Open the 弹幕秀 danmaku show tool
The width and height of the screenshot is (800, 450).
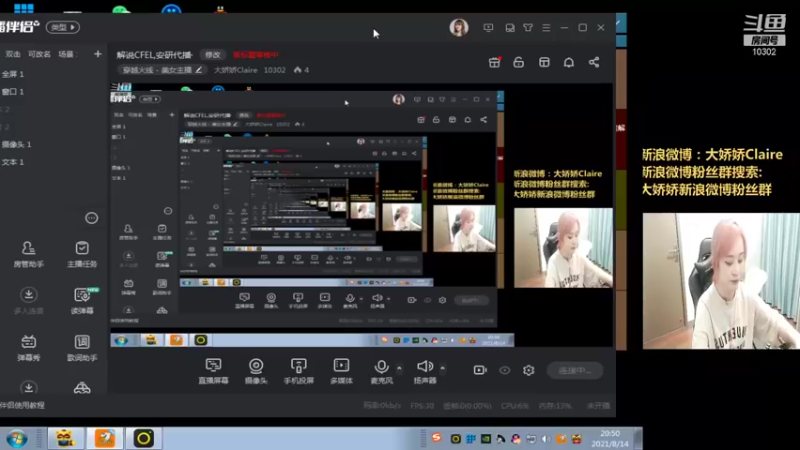[x=29, y=347]
